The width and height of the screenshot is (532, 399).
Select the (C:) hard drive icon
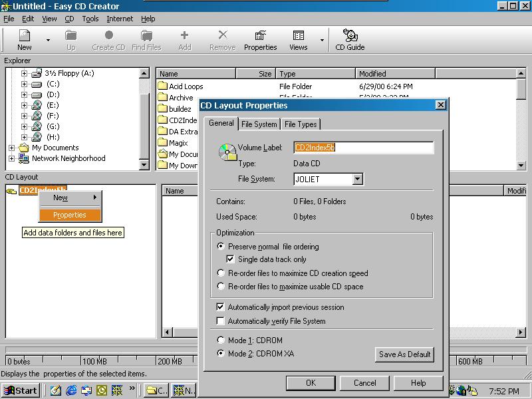click(x=37, y=84)
